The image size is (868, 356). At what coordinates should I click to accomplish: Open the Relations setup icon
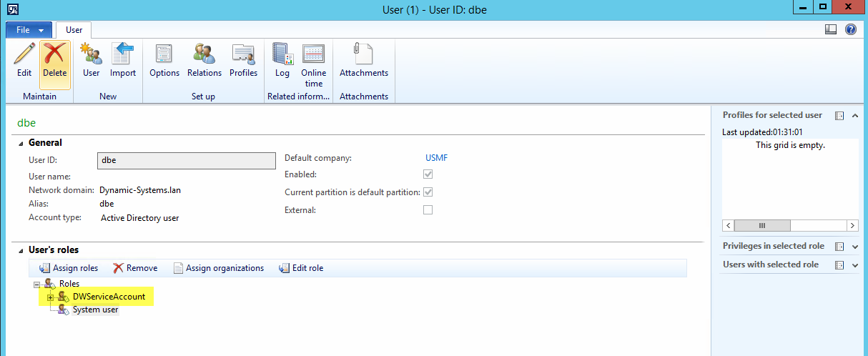coord(204,55)
